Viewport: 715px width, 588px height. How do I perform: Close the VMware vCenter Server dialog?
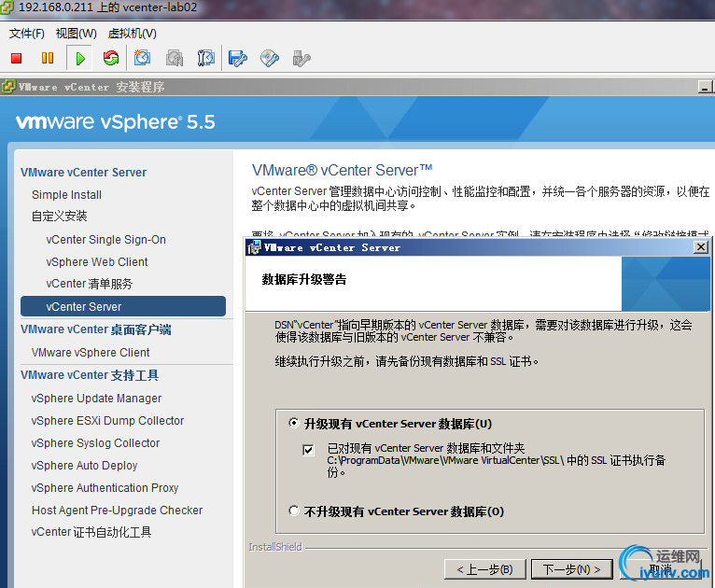pos(700,247)
